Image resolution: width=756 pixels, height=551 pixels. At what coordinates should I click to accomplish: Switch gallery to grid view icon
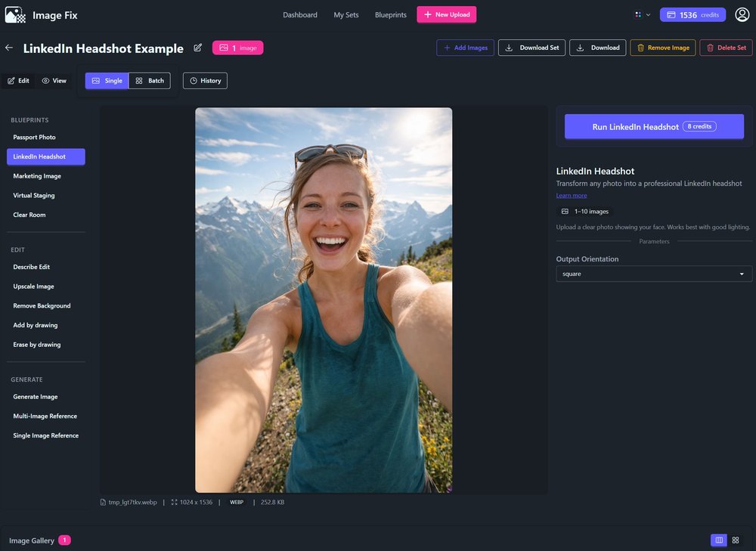(736, 540)
